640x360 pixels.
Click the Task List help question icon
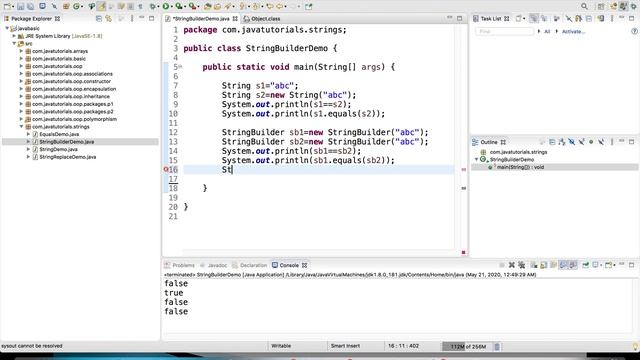[x=634, y=31]
